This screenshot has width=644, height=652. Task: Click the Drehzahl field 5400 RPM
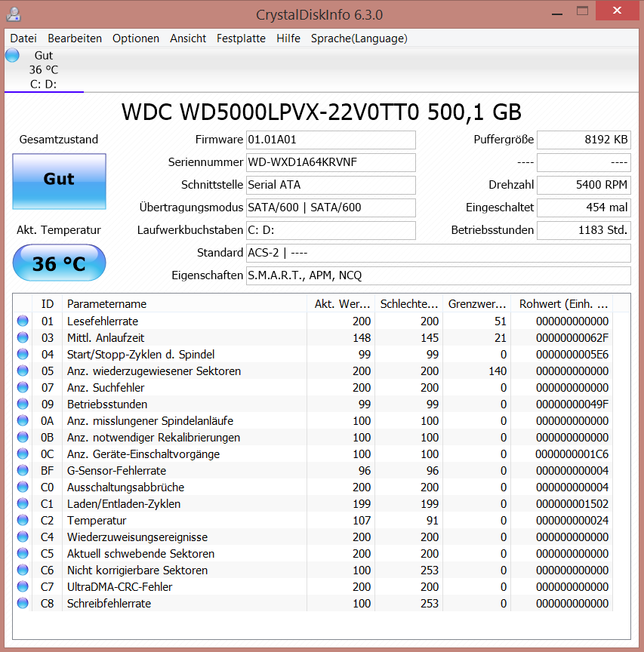click(x=584, y=185)
